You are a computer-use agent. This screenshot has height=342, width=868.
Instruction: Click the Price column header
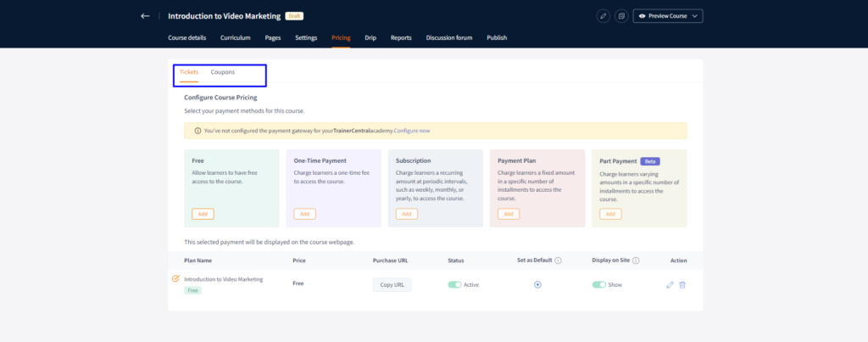point(299,261)
